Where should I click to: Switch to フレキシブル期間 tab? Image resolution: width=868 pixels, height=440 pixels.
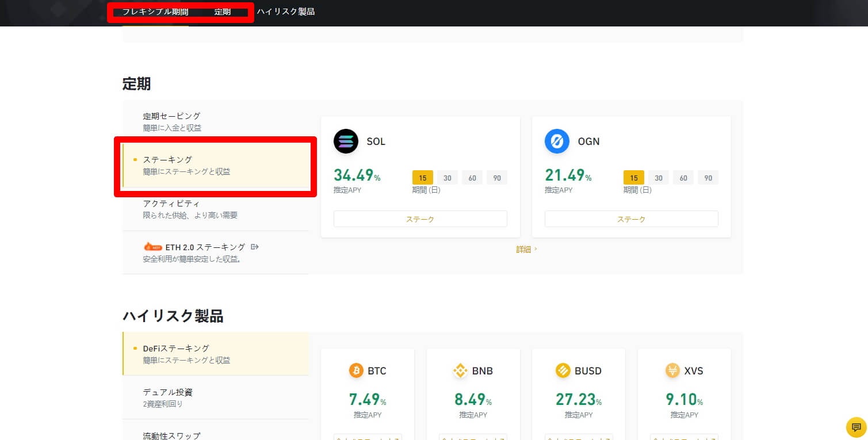[x=155, y=12]
